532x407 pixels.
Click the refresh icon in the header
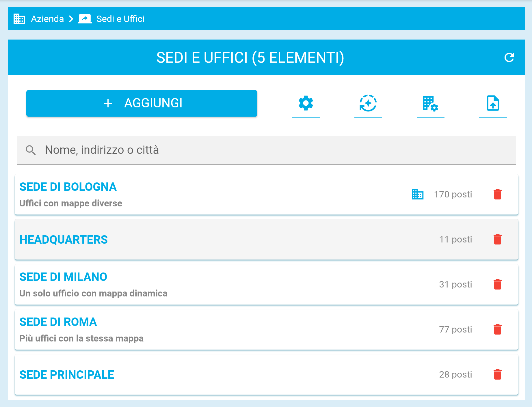509,57
